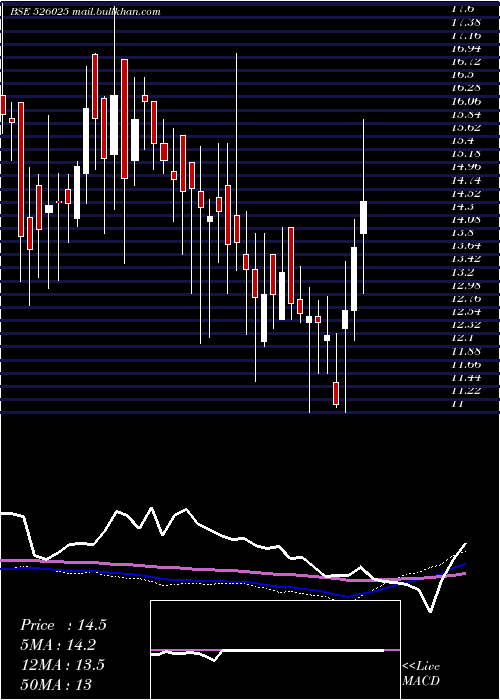Click the 14.96 price axis label

click(466, 167)
